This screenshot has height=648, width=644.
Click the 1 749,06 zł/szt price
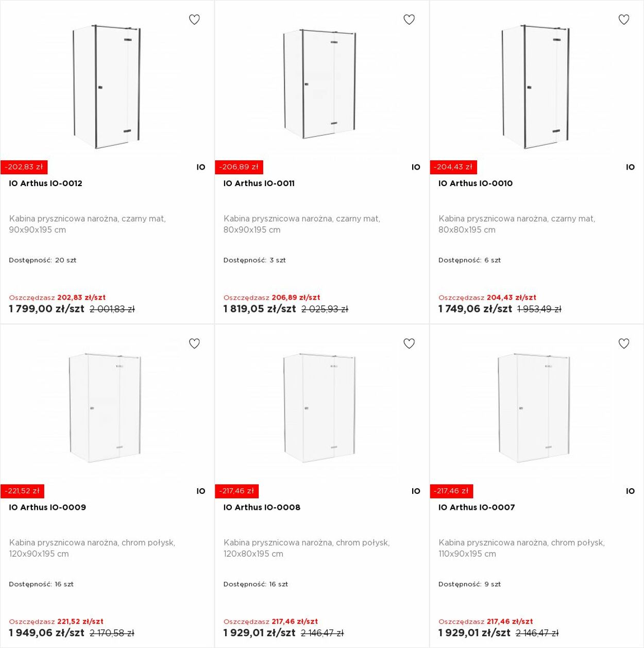[x=475, y=309]
